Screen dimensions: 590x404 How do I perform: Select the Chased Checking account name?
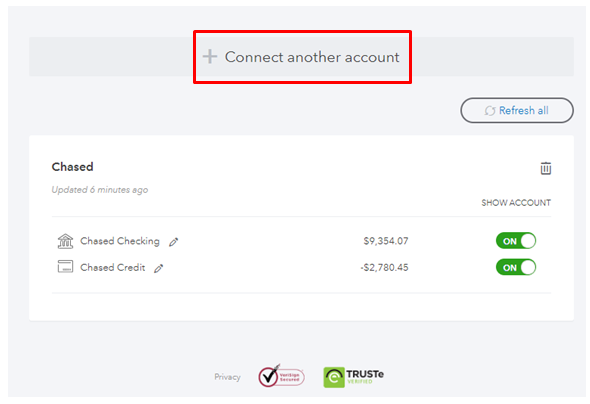120,241
